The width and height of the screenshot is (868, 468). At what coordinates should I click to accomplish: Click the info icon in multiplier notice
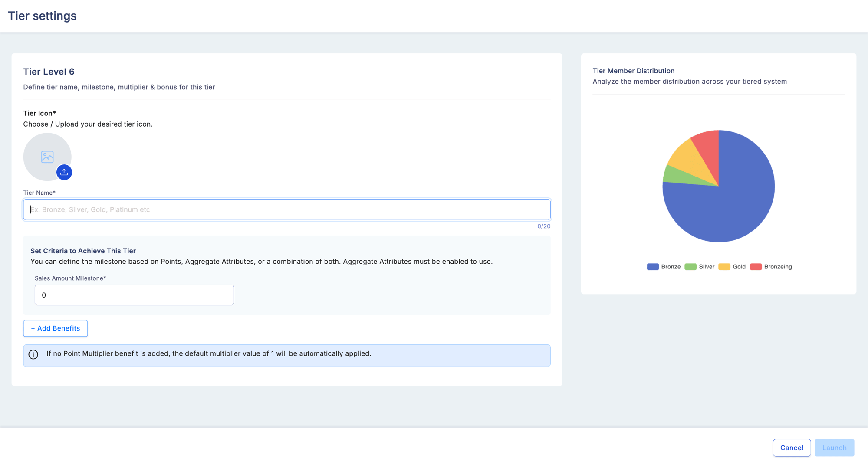33,354
